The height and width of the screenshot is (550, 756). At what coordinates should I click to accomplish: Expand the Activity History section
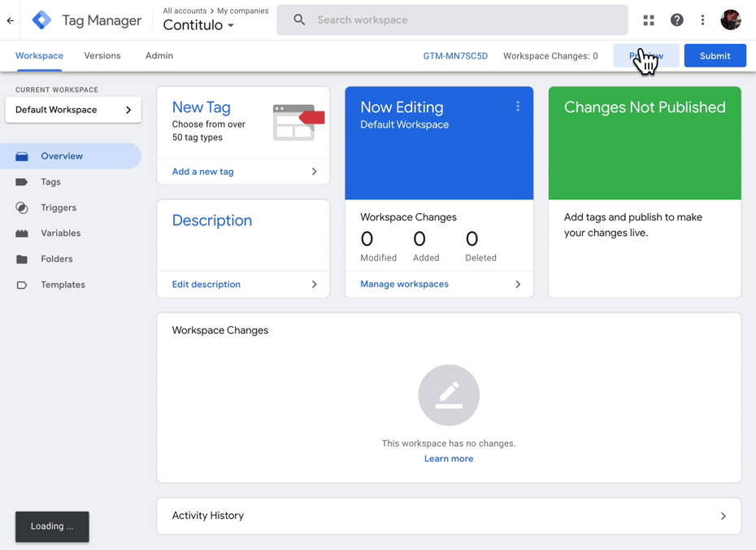[449, 516]
